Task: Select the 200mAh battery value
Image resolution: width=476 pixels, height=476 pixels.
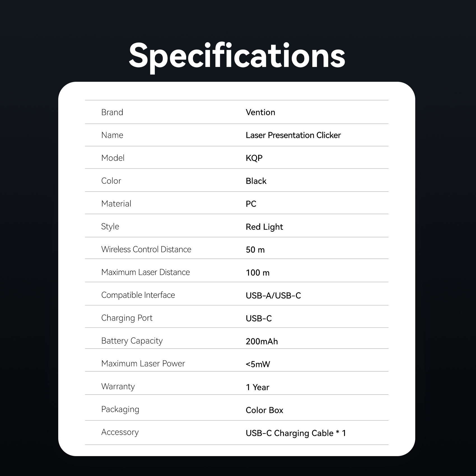Action: click(x=262, y=341)
